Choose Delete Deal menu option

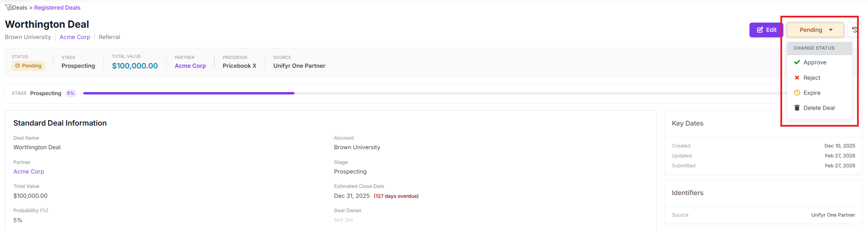click(x=819, y=108)
